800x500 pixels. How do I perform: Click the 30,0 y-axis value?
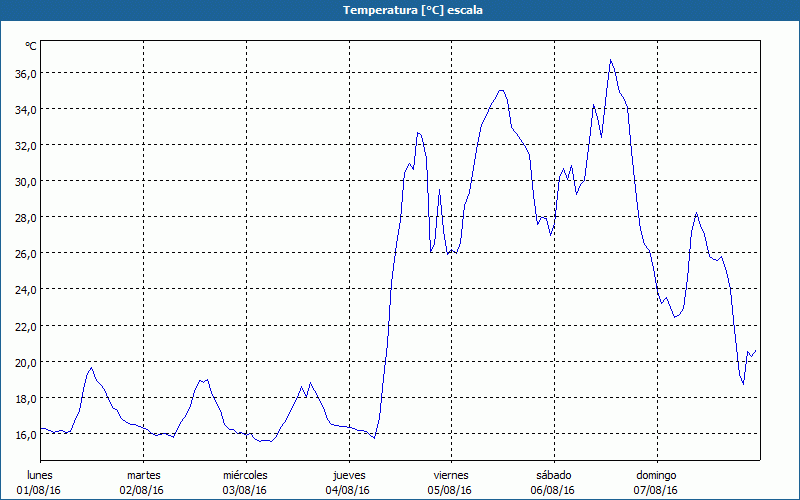[26, 181]
